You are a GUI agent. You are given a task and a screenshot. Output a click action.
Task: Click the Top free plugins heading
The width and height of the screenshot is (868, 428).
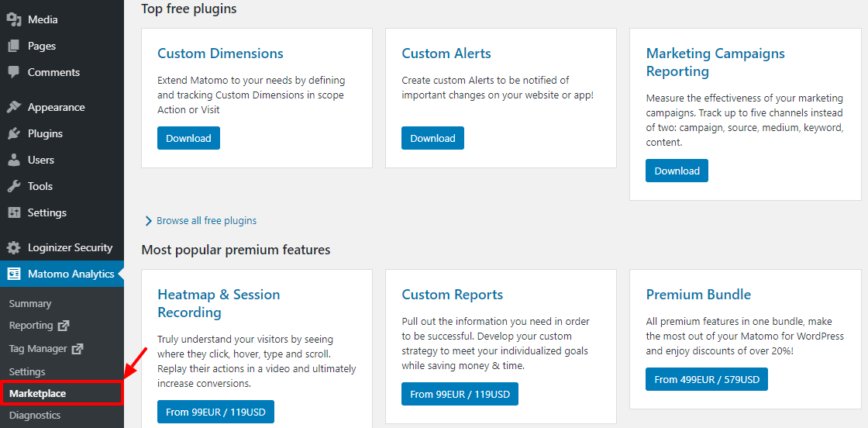point(189,9)
